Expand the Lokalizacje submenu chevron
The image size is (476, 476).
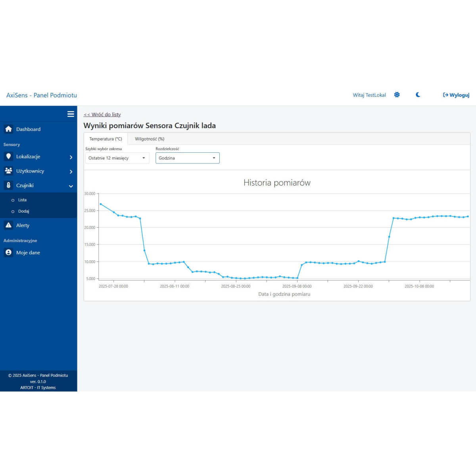pyautogui.click(x=71, y=157)
